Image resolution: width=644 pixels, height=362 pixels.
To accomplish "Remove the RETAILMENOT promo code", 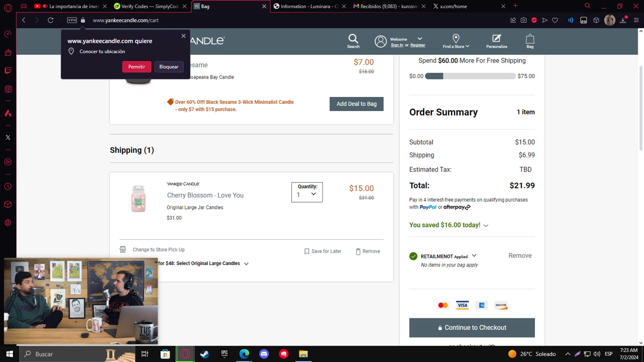I will tap(520, 256).
